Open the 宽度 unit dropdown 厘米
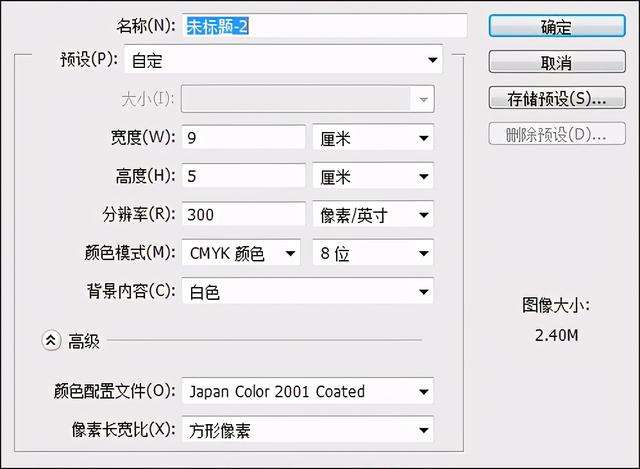 [x=373, y=138]
